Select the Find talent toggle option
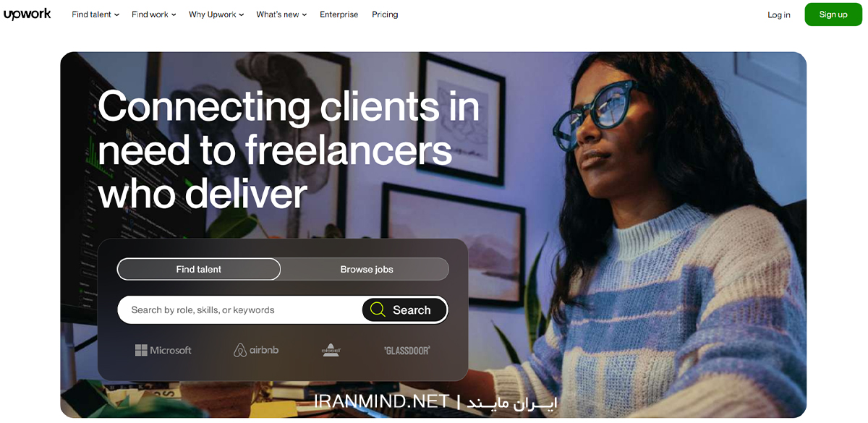Viewport: 868px width, 423px height. [199, 269]
